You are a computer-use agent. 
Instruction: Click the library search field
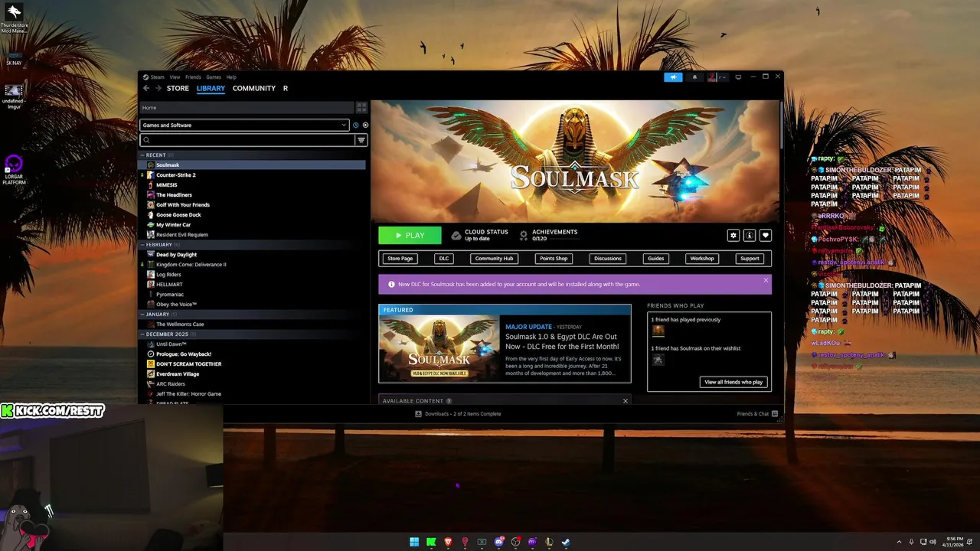[247, 140]
